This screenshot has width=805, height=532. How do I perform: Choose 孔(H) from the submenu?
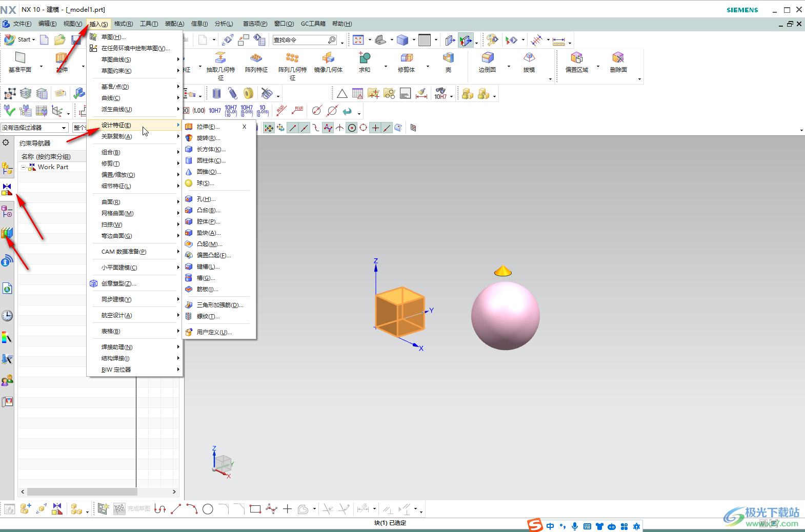[x=219, y=199]
